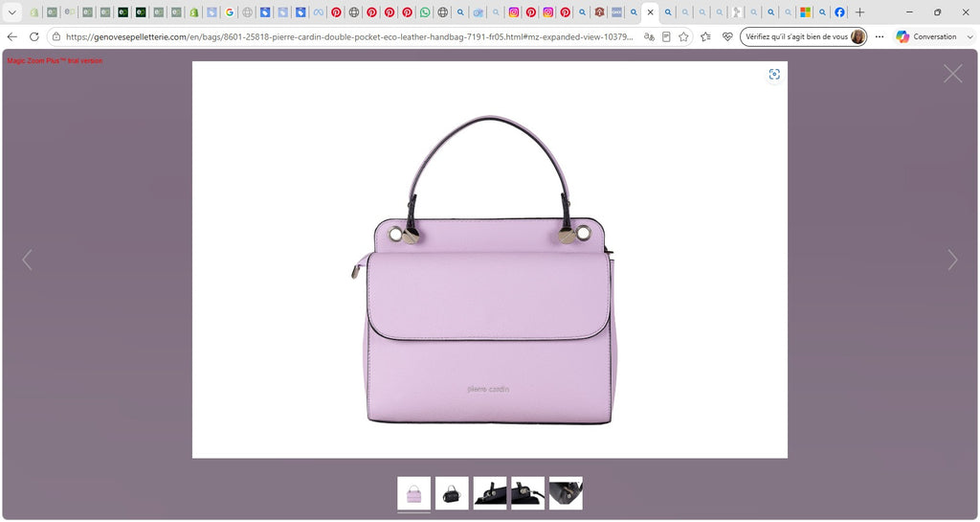Select the fifth thumbnail, bag interior
The height and width of the screenshot is (522, 980).
(x=566, y=493)
